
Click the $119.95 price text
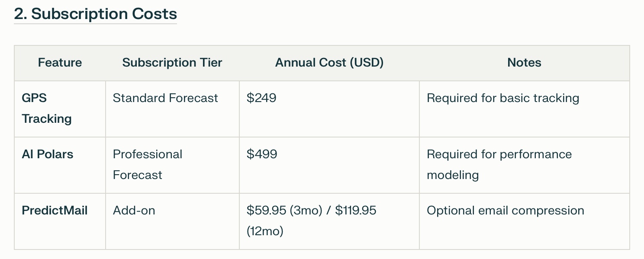tap(356, 211)
